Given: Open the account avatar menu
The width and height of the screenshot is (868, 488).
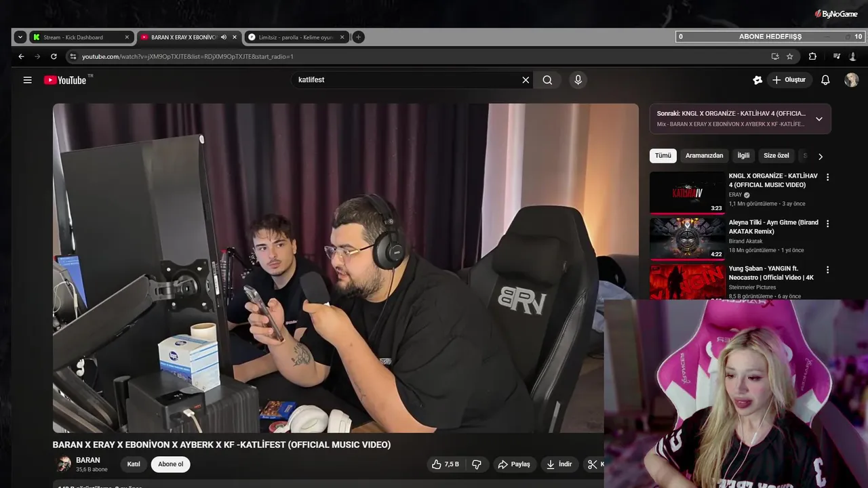Looking at the screenshot, I should coord(851,80).
